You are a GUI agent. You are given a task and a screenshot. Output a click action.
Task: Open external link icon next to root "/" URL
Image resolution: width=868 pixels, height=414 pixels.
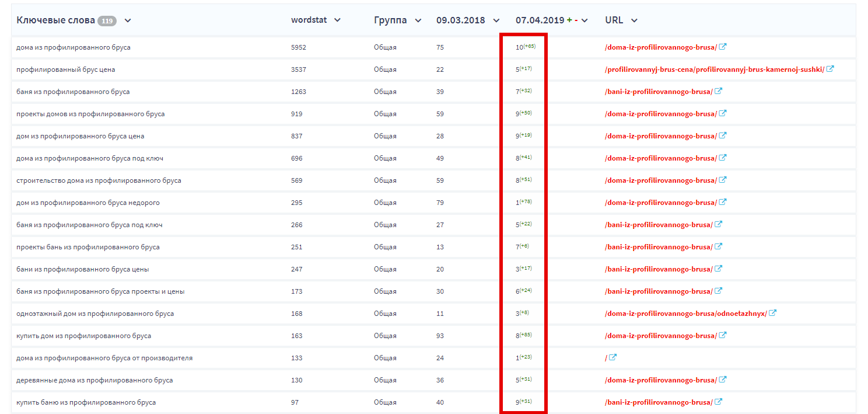click(x=612, y=357)
